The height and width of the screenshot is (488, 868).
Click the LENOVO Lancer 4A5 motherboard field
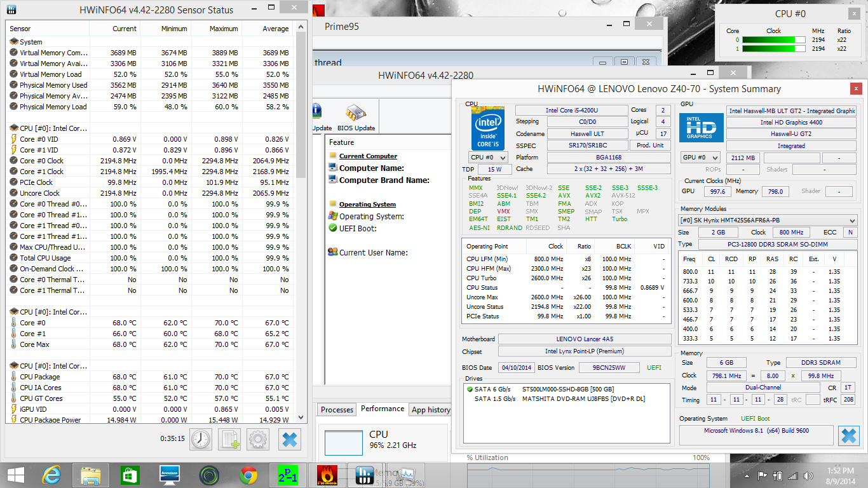pyautogui.click(x=585, y=339)
